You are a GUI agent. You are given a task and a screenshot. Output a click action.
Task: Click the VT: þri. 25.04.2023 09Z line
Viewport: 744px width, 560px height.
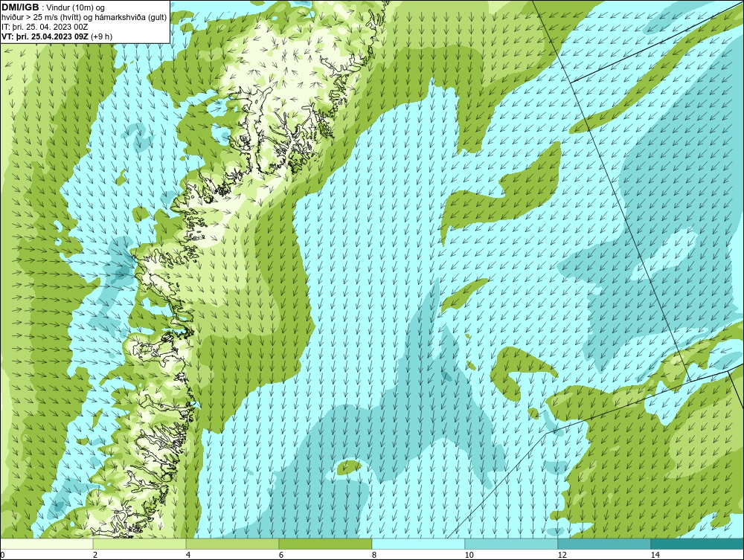57,36
